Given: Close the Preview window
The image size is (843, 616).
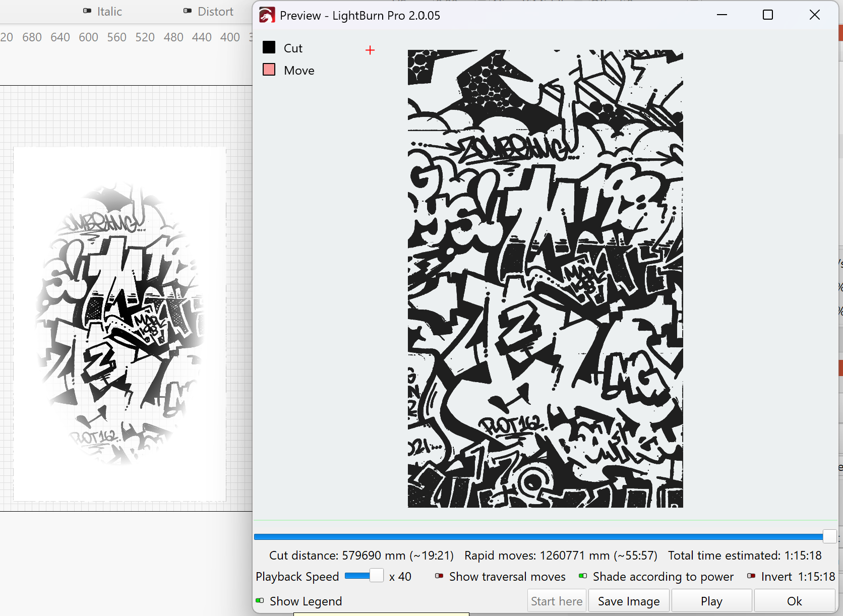Looking at the screenshot, I should click(x=814, y=15).
